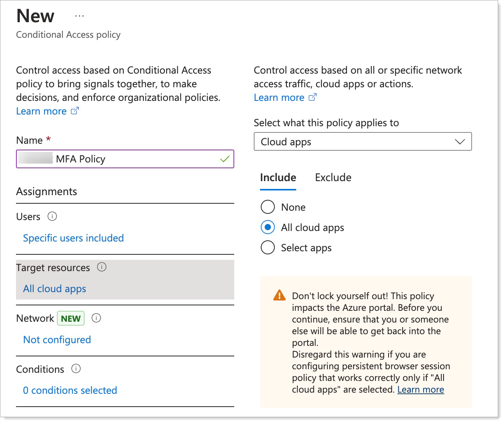Select the All cloud apps radio button
Image resolution: width=504 pixels, height=423 pixels.
coord(268,227)
